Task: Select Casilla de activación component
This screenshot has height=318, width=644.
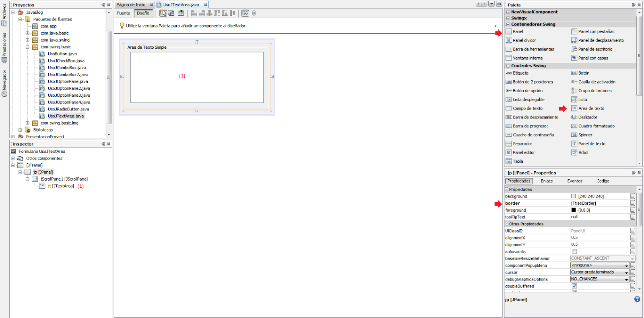Action: (593, 82)
